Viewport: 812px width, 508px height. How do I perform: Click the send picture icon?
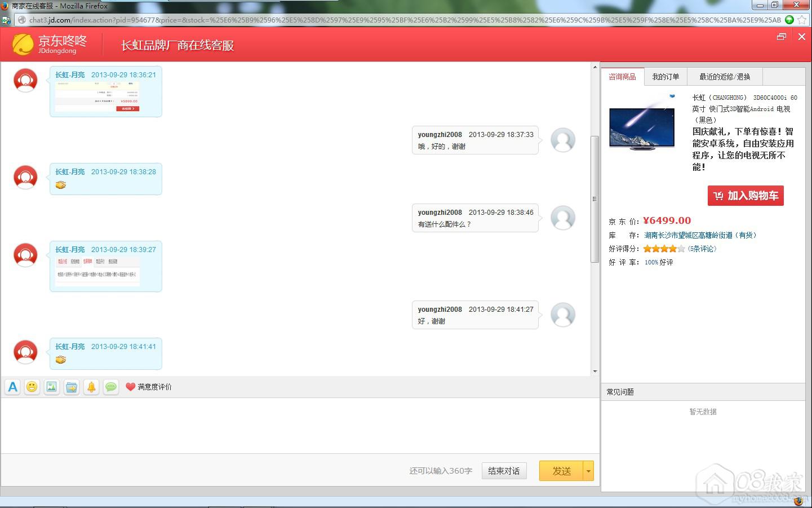point(52,387)
